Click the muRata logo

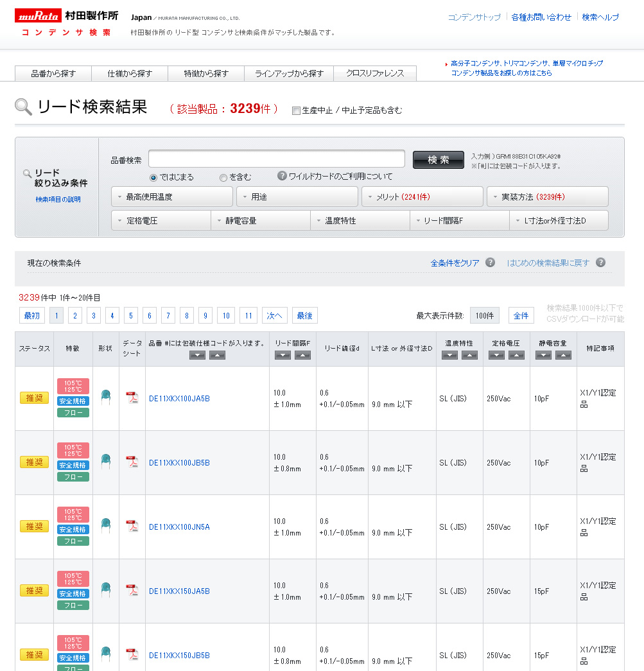[x=38, y=16]
